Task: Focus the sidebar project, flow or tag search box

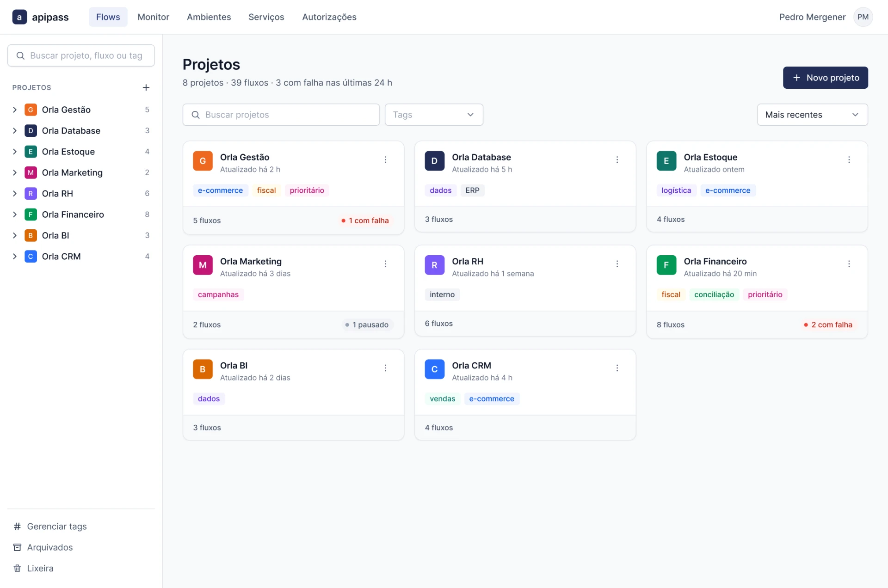Action: 81,55
